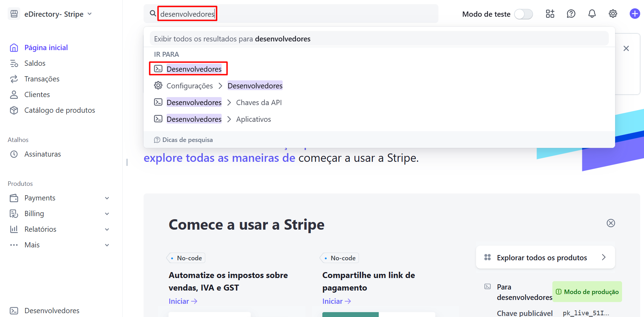Go to Página inicial in sidebar
Viewport: 644px width, 317px height.
click(x=46, y=48)
